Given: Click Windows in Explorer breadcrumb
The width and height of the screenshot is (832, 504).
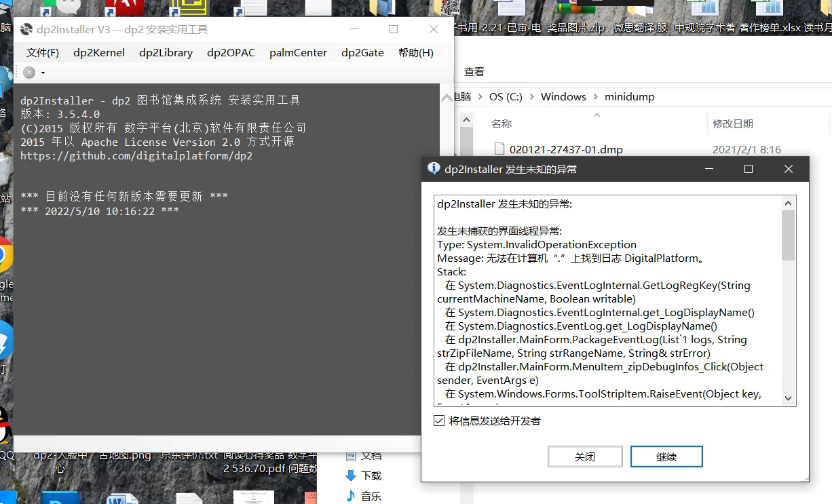Looking at the screenshot, I should click(563, 96).
